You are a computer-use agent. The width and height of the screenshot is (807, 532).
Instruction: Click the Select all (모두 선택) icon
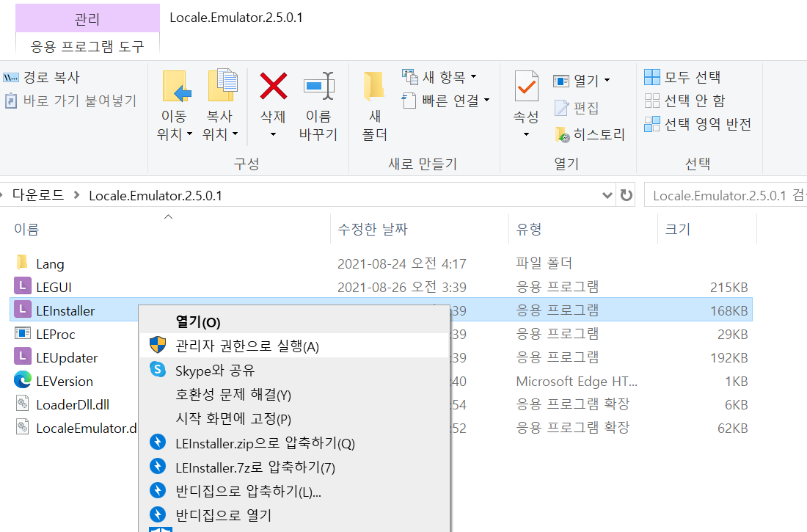(x=651, y=77)
